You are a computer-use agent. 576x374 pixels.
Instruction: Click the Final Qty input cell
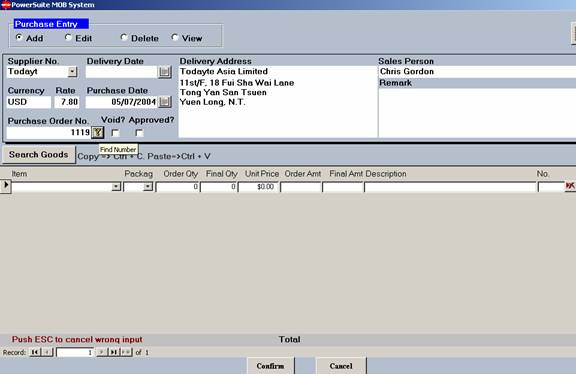coord(219,187)
